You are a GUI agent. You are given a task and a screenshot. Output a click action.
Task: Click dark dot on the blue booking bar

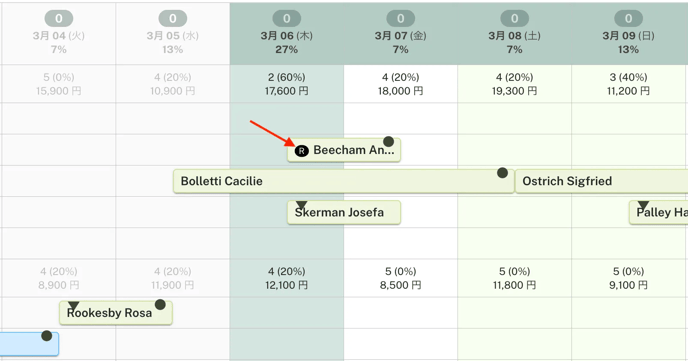click(47, 336)
